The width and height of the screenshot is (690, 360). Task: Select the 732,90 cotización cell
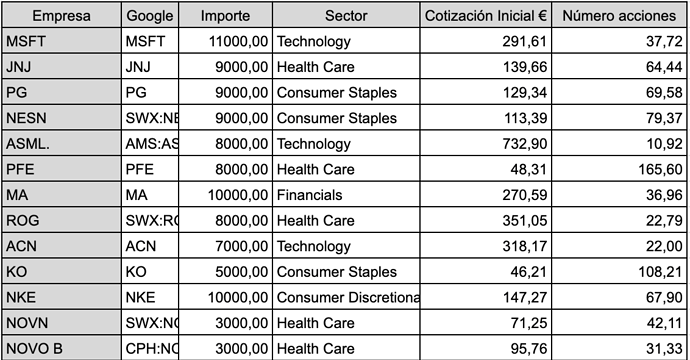point(486,143)
